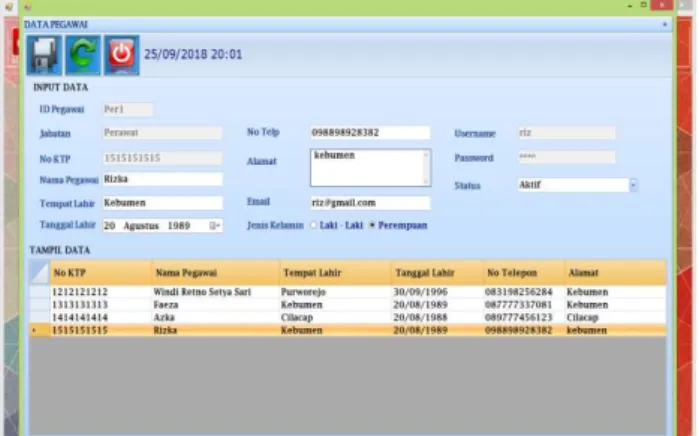
Task: Click the date and time label 25/09/2018
Action: [193, 54]
